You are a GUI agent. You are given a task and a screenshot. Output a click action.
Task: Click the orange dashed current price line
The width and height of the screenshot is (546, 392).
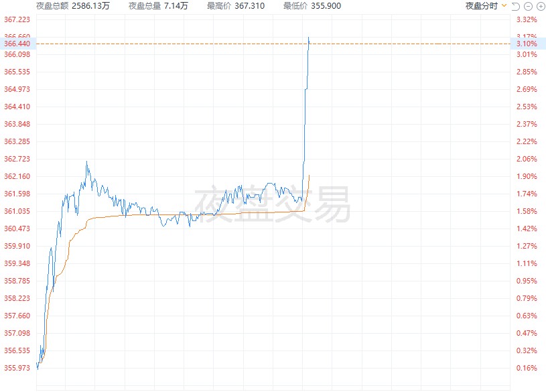(273, 44)
